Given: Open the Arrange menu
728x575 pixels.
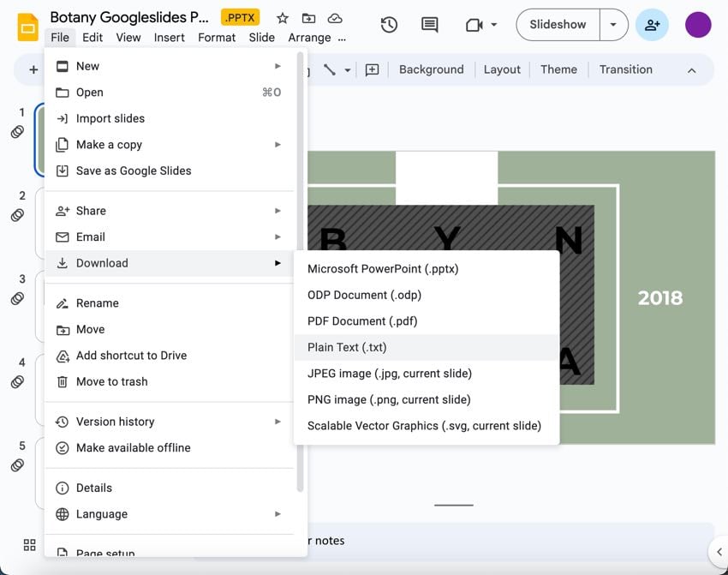Looking at the screenshot, I should click(x=309, y=38).
